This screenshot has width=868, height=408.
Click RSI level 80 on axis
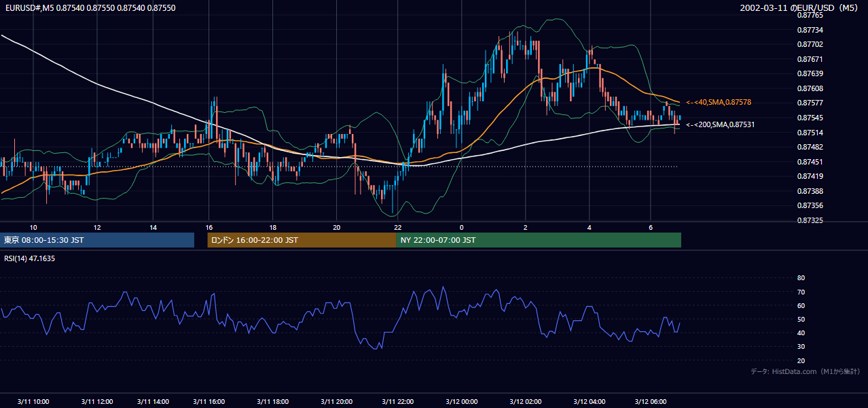coord(801,278)
